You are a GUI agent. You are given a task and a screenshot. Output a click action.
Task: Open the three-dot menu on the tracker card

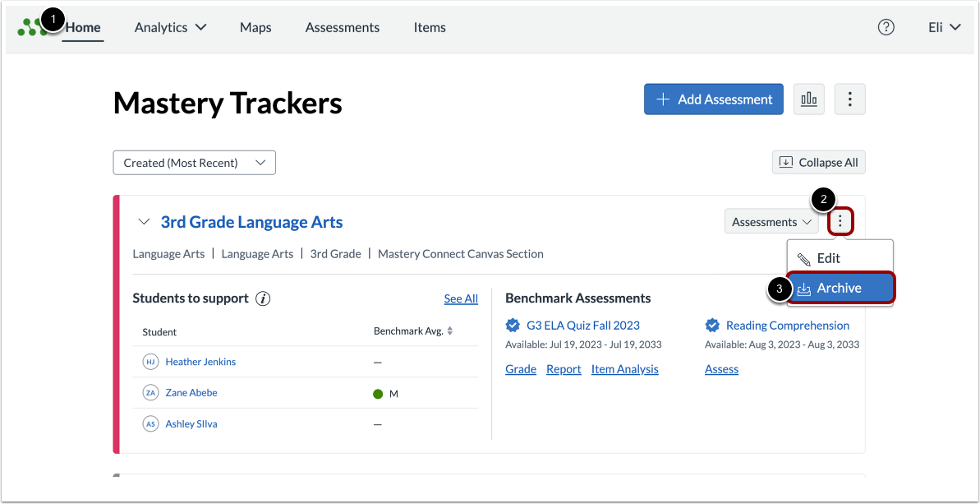840,221
